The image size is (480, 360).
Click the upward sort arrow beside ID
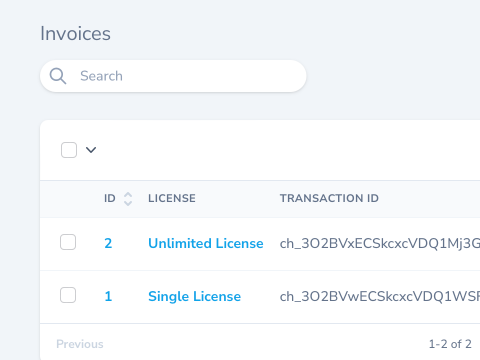point(128,195)
